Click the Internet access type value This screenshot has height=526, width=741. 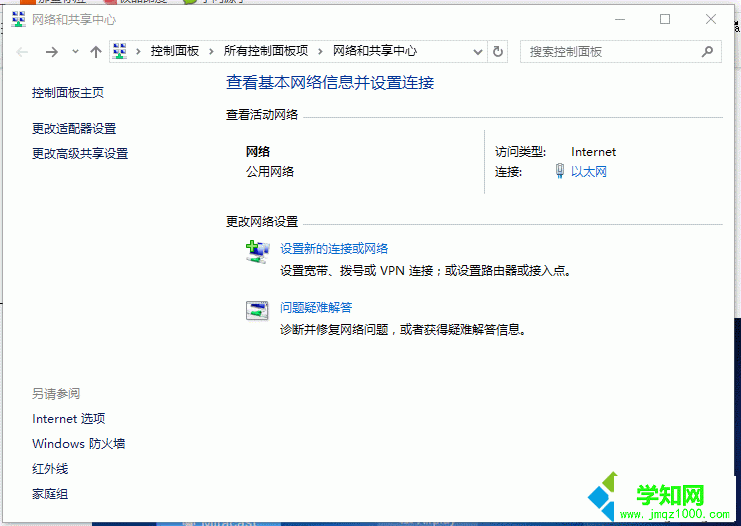tap(594, 152)
